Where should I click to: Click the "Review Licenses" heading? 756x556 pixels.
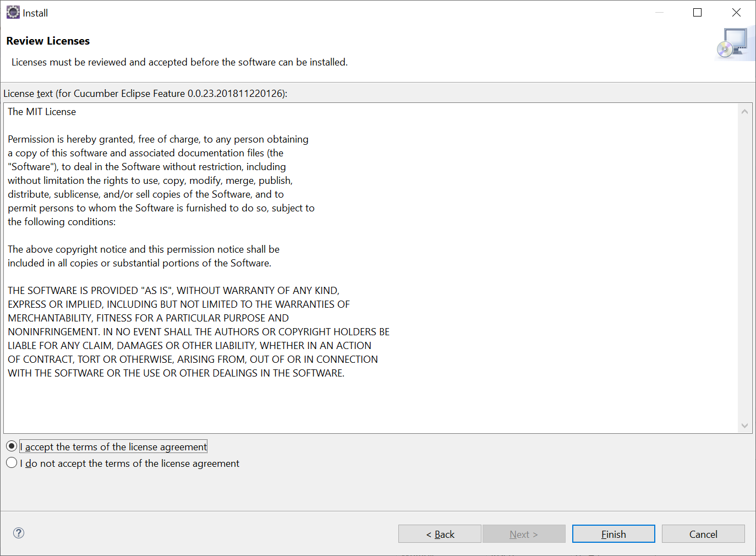(x=48, y=41)
